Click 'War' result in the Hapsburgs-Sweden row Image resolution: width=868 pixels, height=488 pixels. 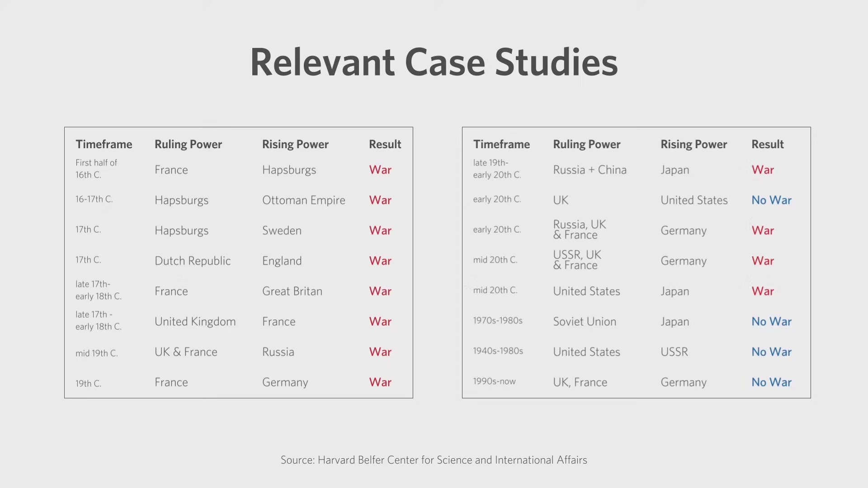(x=380, y=230)
